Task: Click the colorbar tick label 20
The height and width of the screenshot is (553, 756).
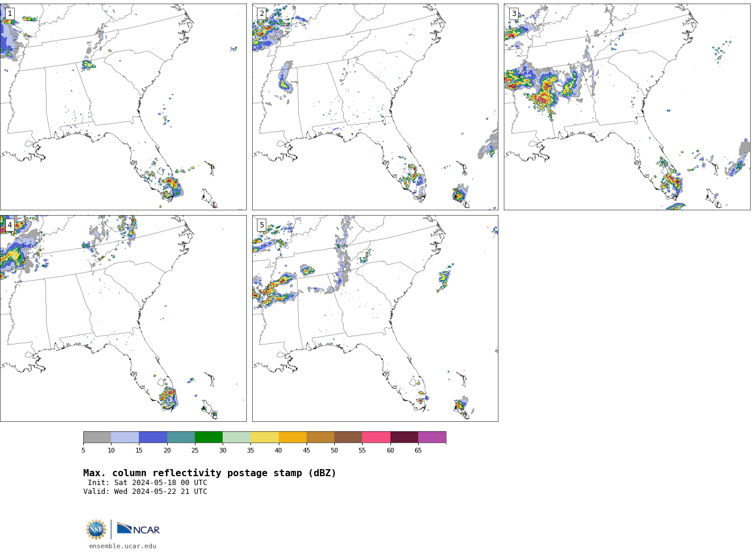Action: pyautogui.click(x=167, y=451)
